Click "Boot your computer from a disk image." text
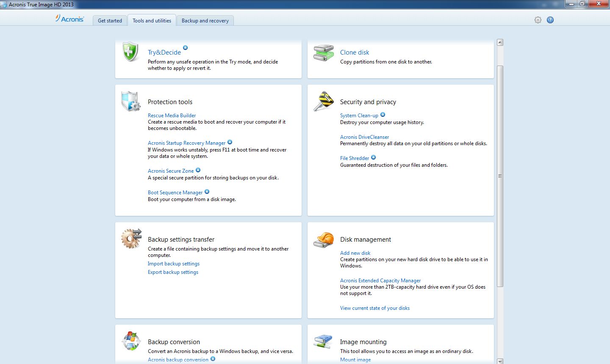 coord(192,199)
